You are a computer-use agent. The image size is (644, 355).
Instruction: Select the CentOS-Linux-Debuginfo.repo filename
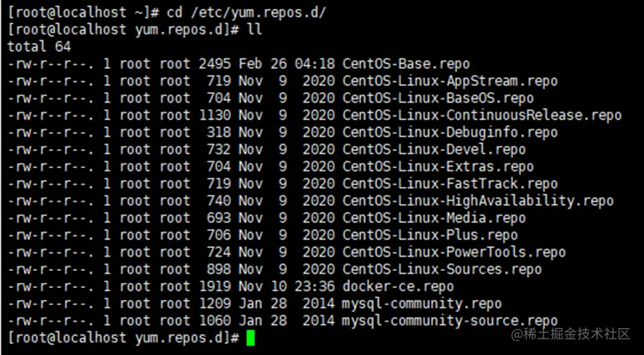450,132
